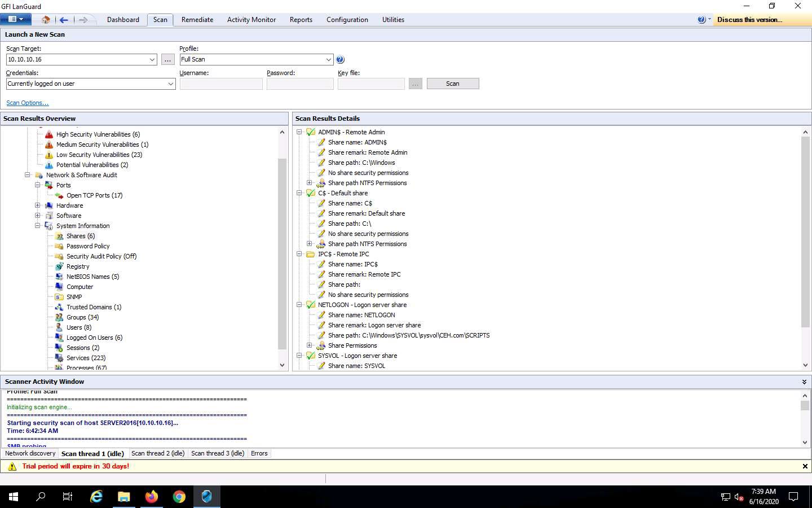Open the Dashboard tab
Screen dimensions: 812x508
coord(123,20)
